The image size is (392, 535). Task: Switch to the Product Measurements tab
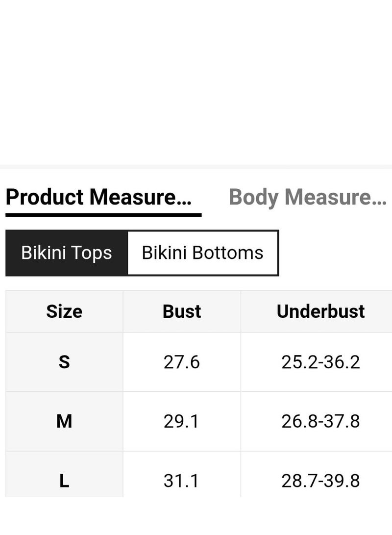(98, 197)
